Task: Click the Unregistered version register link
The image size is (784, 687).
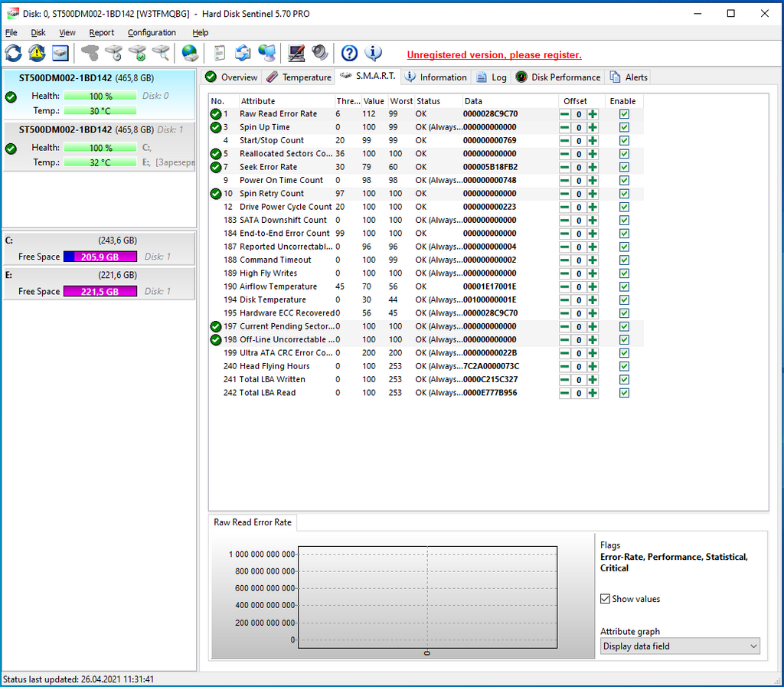Action: [x=494, y=55]
